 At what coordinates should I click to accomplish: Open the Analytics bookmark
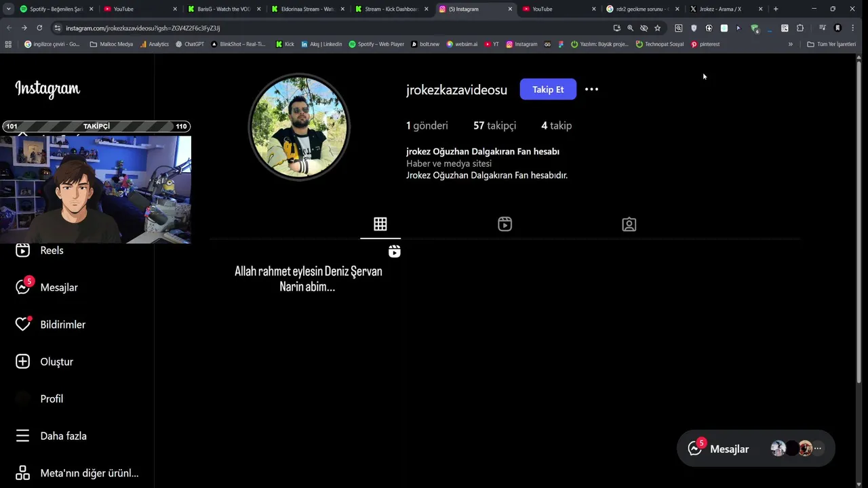point(155,44)
